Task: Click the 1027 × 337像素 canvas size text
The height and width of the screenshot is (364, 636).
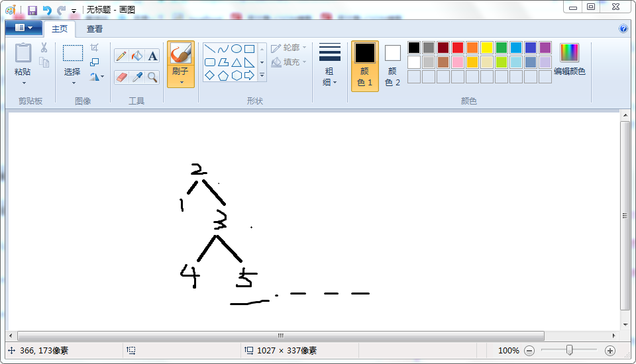Action: point(287,351)
